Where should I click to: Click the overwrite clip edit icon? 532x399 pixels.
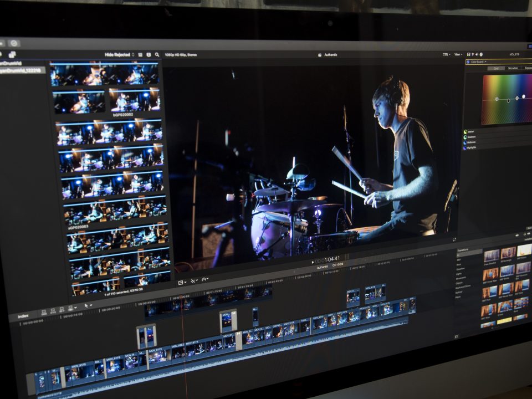tap(70, 309)
